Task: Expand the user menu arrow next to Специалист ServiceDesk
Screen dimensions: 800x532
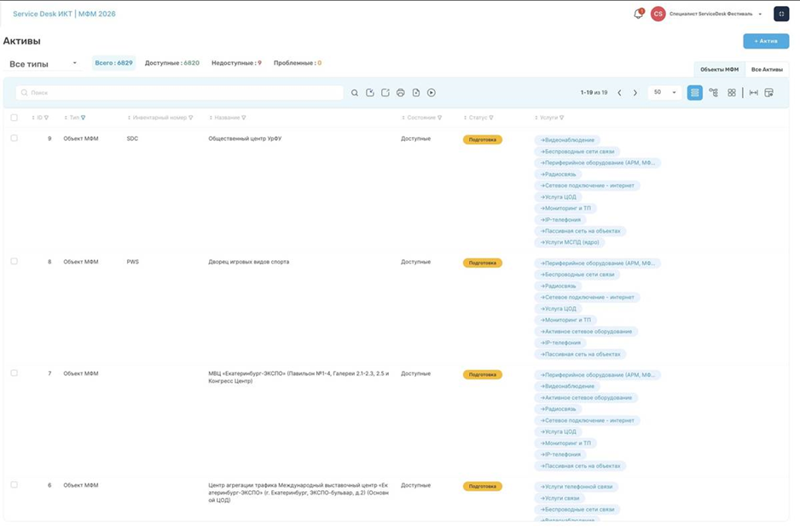Action: [760, 14]
